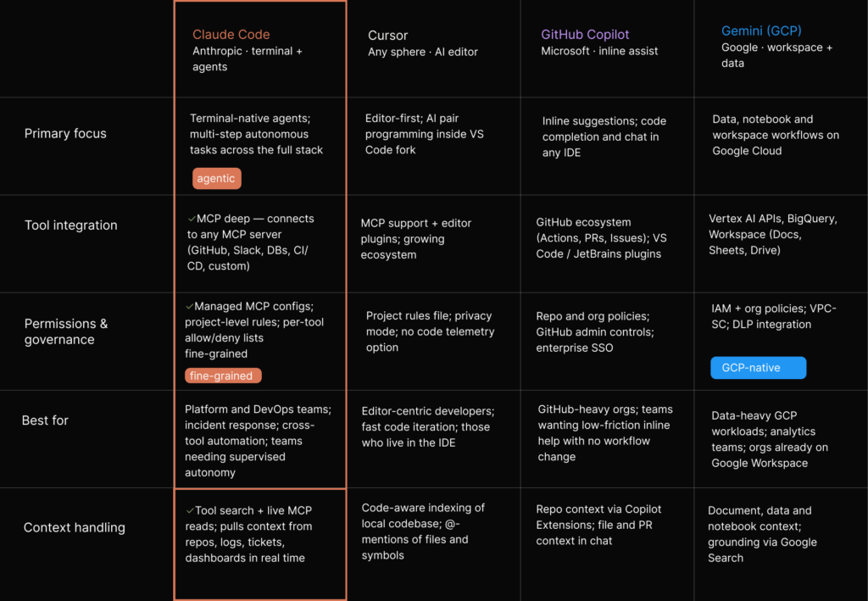The height and width of the screenshot is (601, 868).
Task: Click the checkmark before "MCP deep"
Action: coord(192,219)
